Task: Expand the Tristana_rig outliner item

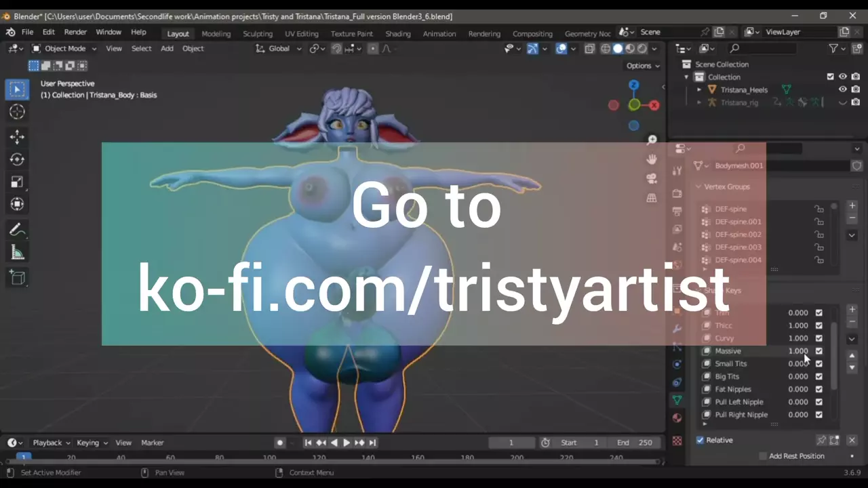Action: [x=699, y=102]
